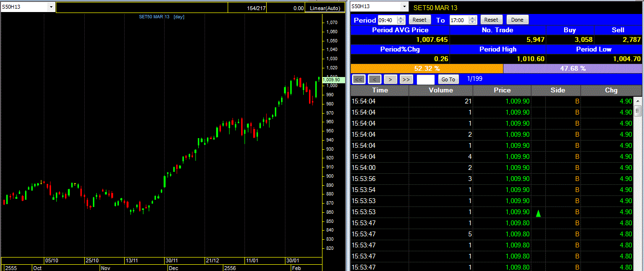The height and width of the screenshot is (271, 644).
Task: Click the sell percentage bar 47.68 %
Action: pos(573,69)
